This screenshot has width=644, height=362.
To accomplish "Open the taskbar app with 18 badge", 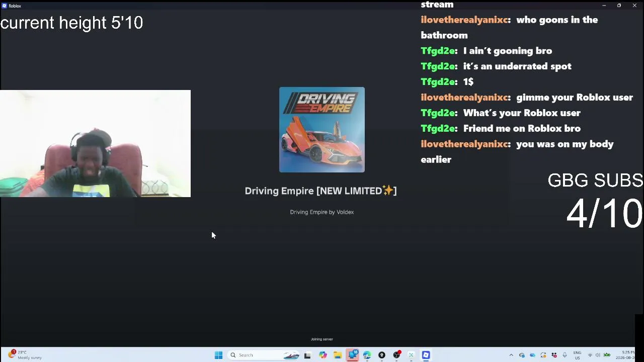I will pyautogui.click(x=352, y=355).
